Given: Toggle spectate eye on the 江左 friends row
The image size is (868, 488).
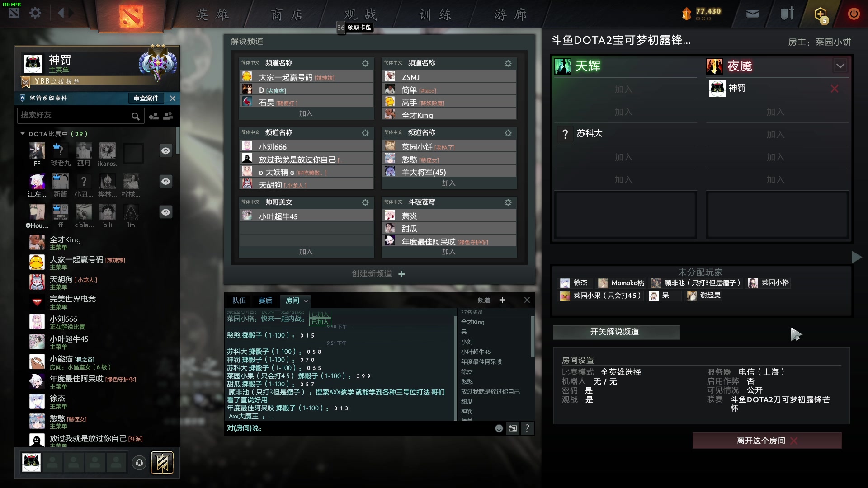Looking at the screenshot, I should [x=166, y=182].
